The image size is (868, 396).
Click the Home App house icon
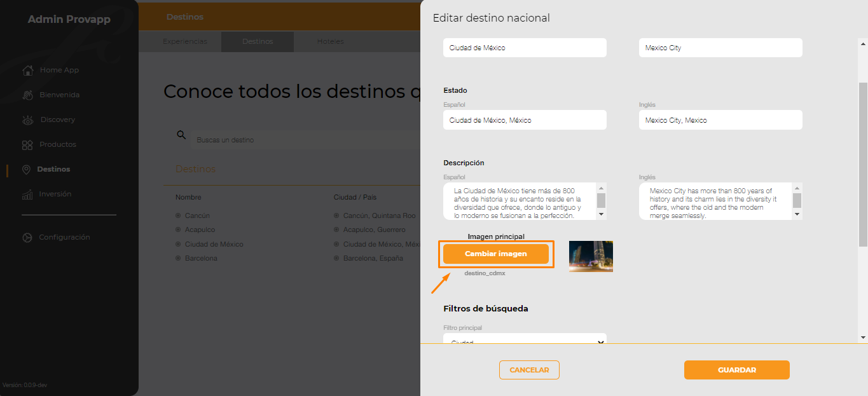(x=27, y=70)
